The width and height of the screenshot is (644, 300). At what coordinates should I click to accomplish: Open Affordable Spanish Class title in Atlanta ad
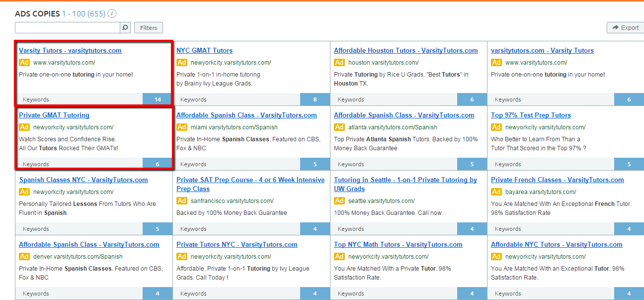tap(404, 115)
